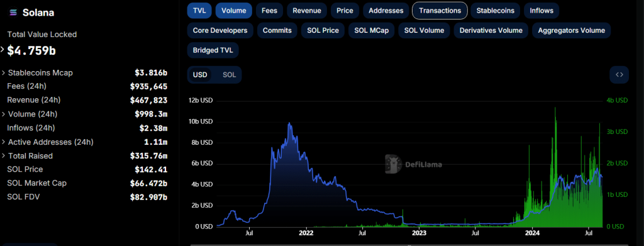Open the embed chart code icon
Image resolution: width=644 pixels, height=246 pixels.
[x=619, y=75]
